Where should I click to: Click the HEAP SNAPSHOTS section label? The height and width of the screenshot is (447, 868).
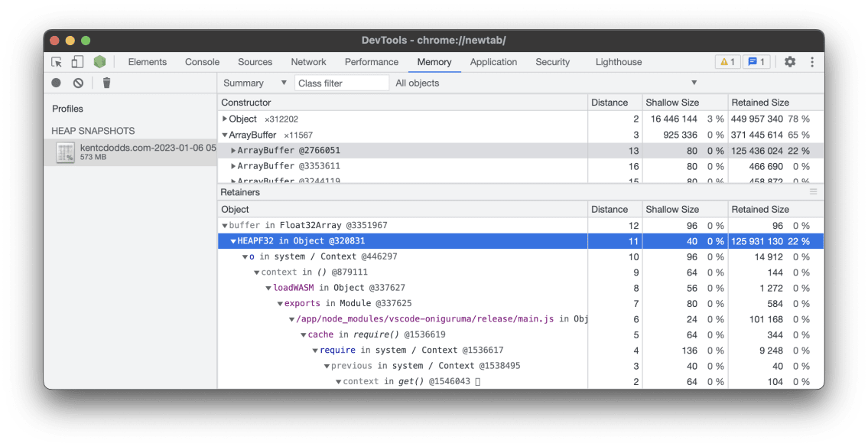[x=93, y=131]
